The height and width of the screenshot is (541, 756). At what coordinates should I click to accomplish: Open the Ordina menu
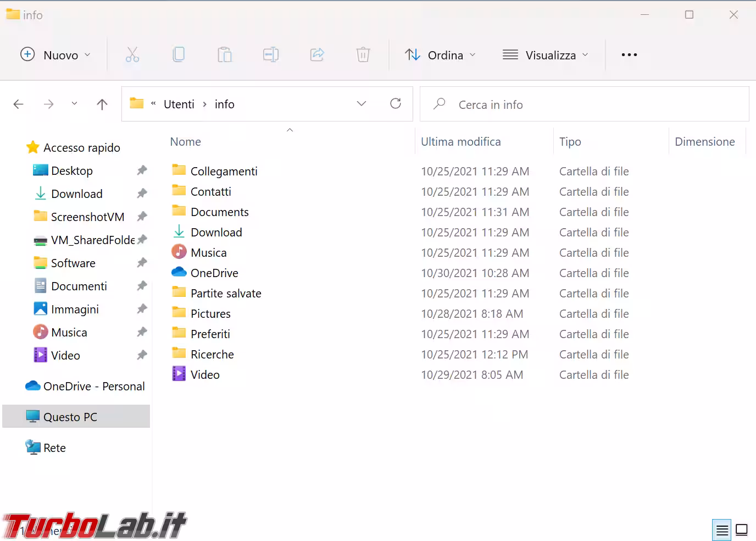[440, 54]
